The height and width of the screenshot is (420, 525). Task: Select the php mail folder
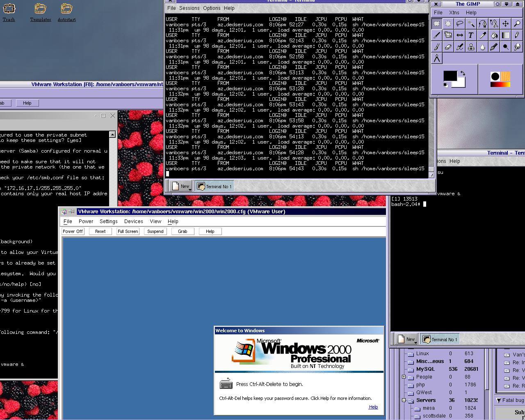(x=420, y=384)
